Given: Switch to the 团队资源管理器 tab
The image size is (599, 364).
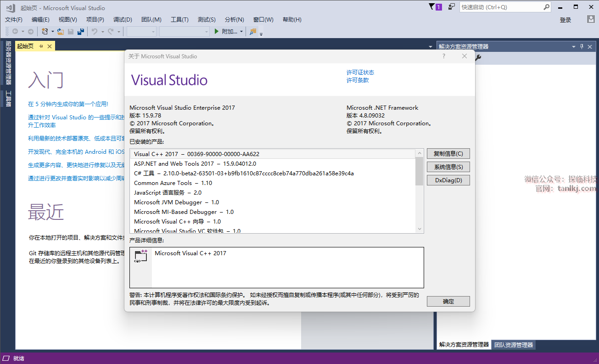Looking at the screenshot, I should (x=514, y=345).
